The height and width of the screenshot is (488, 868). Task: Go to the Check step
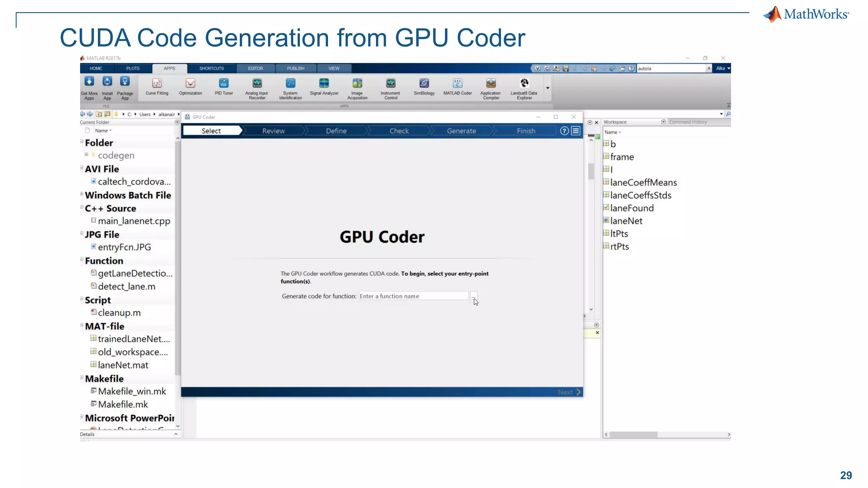coord(399,131)
